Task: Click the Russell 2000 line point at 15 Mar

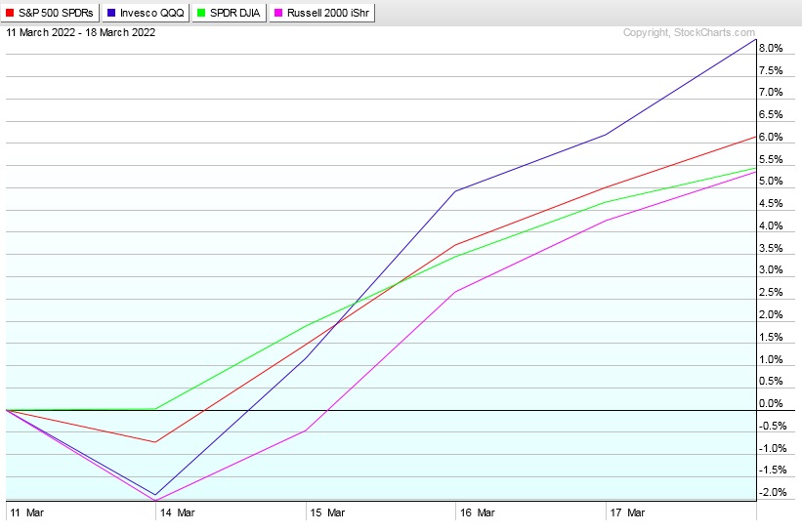Action: 306,430
